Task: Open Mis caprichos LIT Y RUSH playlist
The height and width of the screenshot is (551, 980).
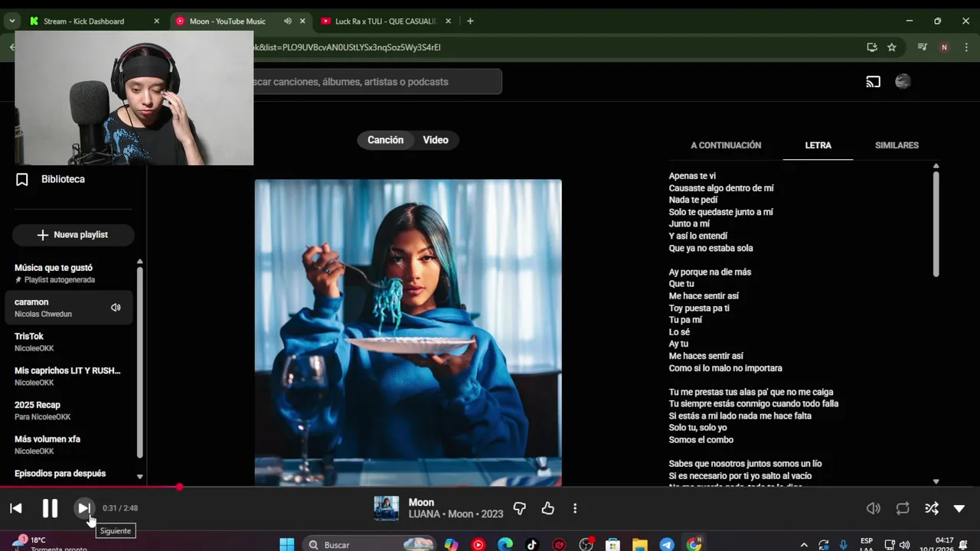Action: pos(69,376)
